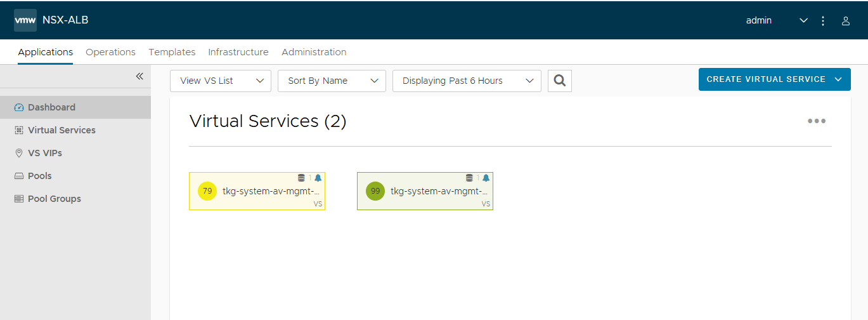The width and height of the screenshot is (868, 320).
Task: Click the search magnifier button
Action: 560,81
